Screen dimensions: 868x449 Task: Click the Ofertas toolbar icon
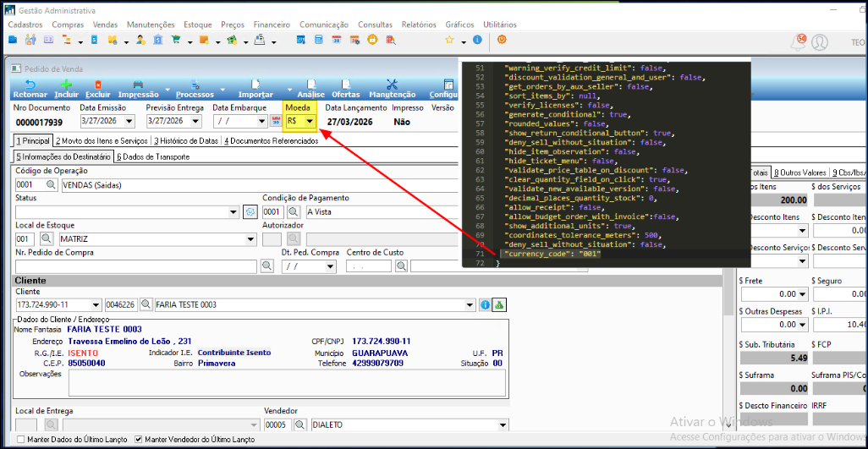click(345, 85)
